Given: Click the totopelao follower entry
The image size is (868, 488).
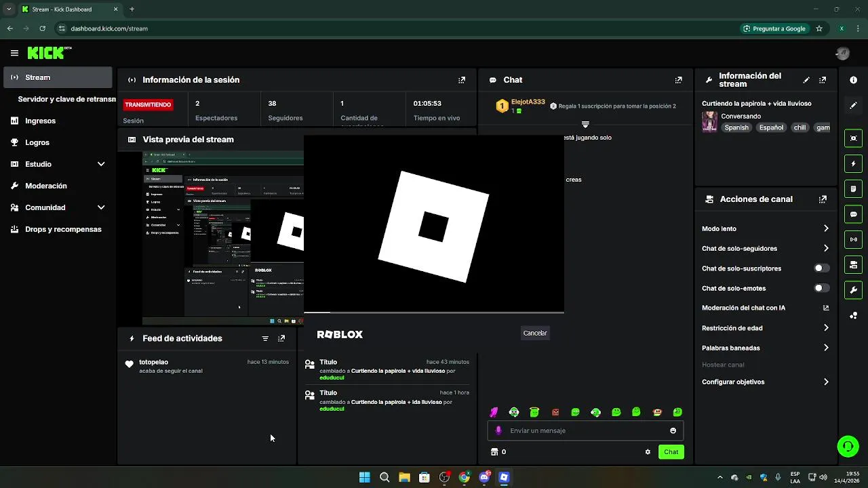Looking at the screenshot, I should (x=207, y=366).
